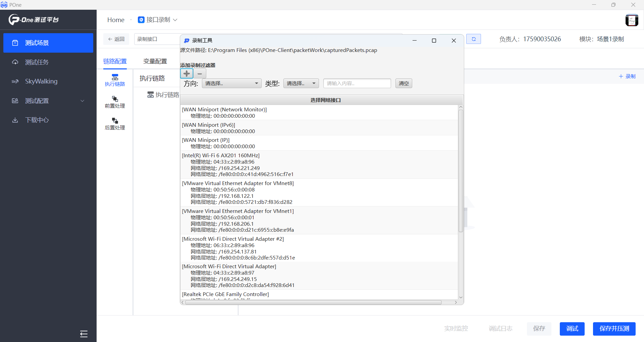Expand the 方向 dropdown

[x=231, y=83]
